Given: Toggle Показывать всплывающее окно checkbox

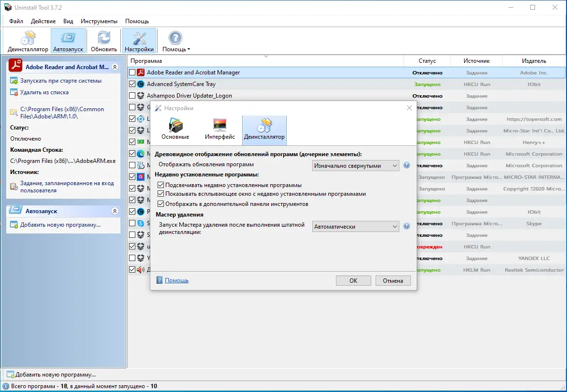Looking at the screenshot, I should [x=160, y=194].
